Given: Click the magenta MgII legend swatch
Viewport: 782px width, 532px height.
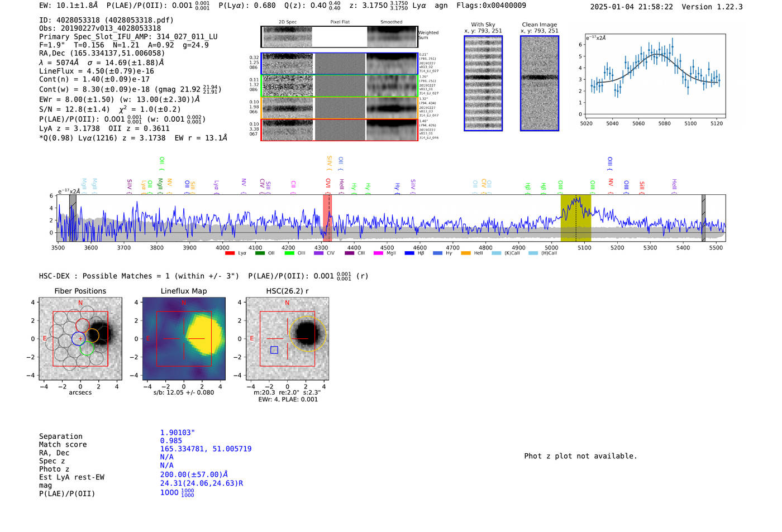Looking at the screenshot, I should (x=378, y=253).
